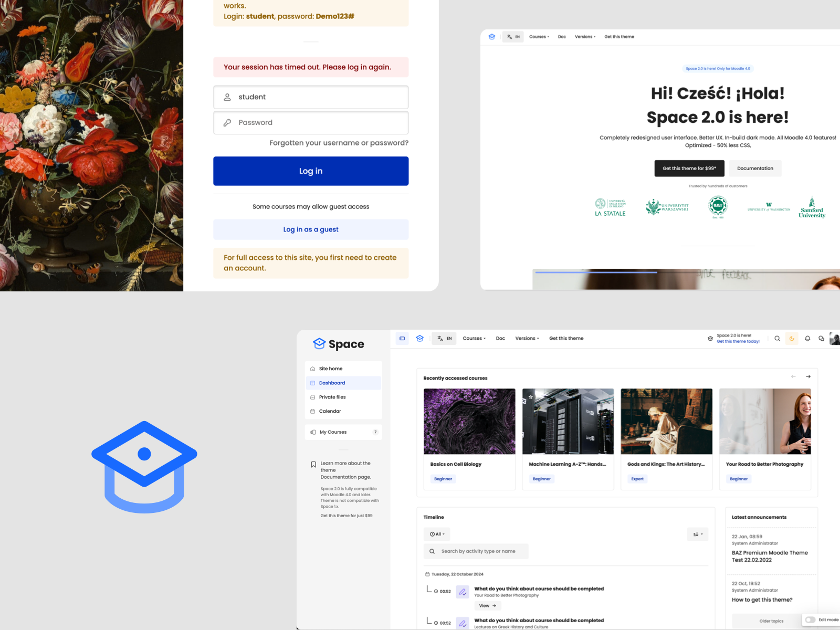Open search from the dashboard navbar
Image resolution: width=840 pixels, height=630 pixels.
pyautogui.click(x=778, y=339)
